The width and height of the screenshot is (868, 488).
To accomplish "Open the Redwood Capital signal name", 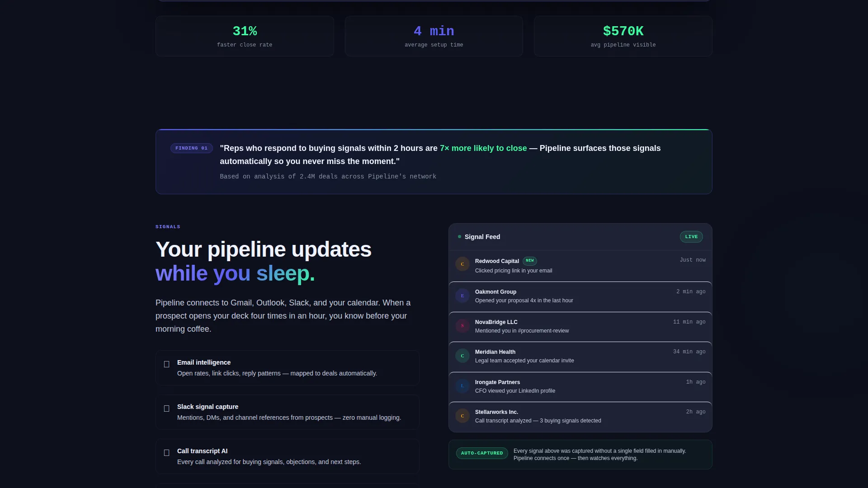I will pyautogui.click(x=497, y=261).
